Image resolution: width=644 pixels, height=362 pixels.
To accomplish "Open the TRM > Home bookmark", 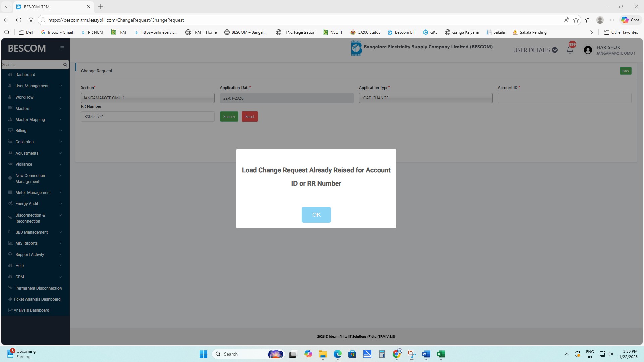I will (201, 32).
